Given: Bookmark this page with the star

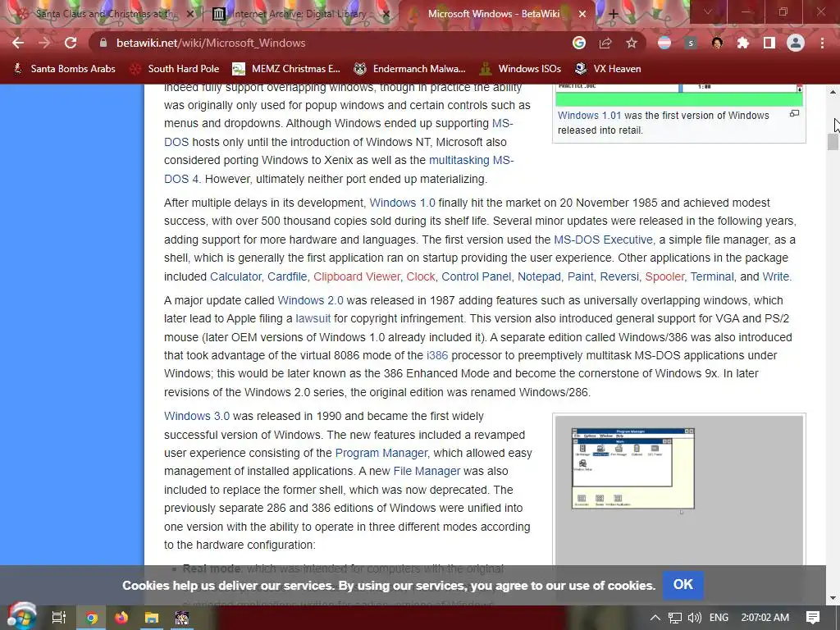Looking at the screenshot, I should click(632, 43).
